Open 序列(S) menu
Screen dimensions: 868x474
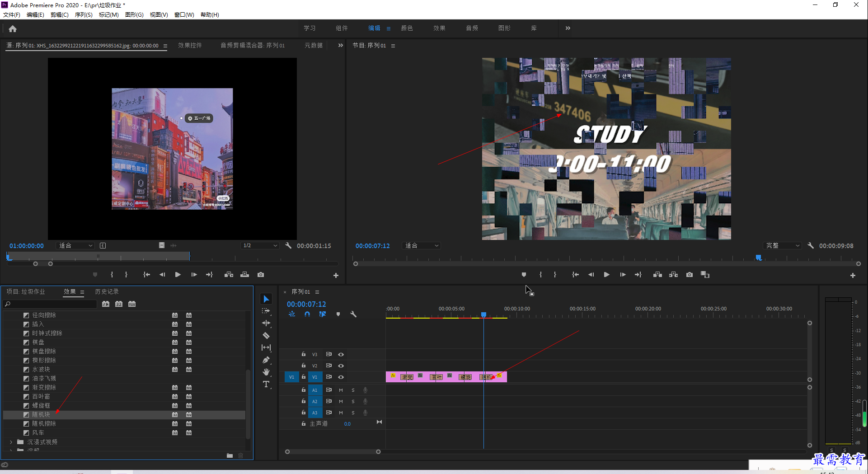[x=84, y=14]
